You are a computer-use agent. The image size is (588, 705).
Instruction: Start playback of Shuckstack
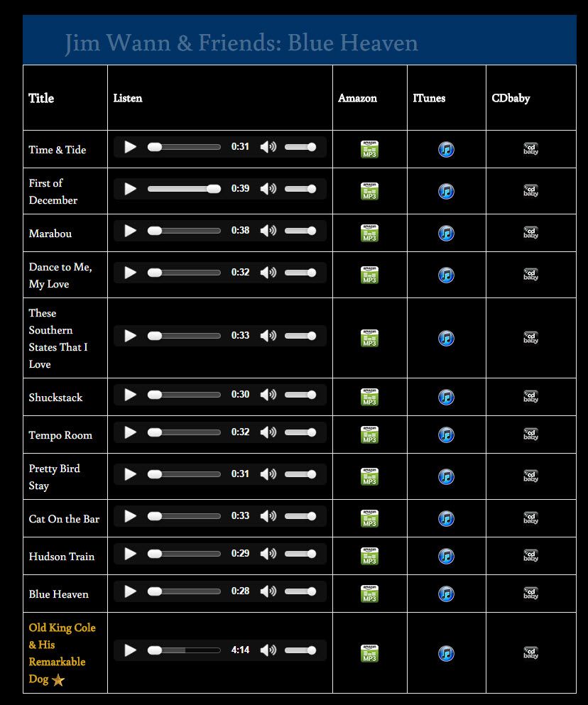click(x=131, y=395)
